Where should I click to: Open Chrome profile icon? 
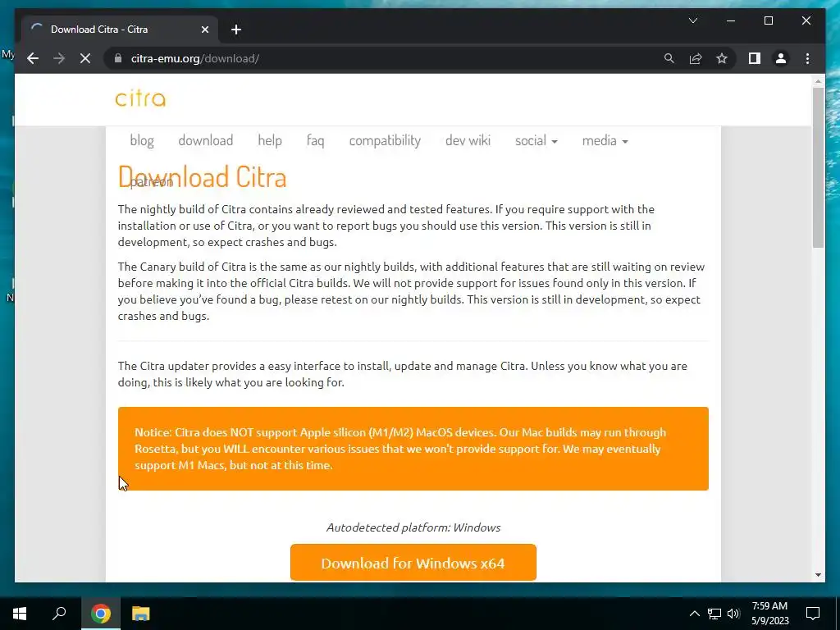click(781, 58)
